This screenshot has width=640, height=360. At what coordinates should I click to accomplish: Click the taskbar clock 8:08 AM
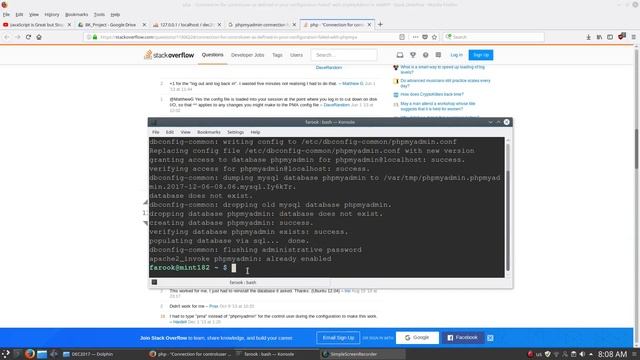click(612, 354)
